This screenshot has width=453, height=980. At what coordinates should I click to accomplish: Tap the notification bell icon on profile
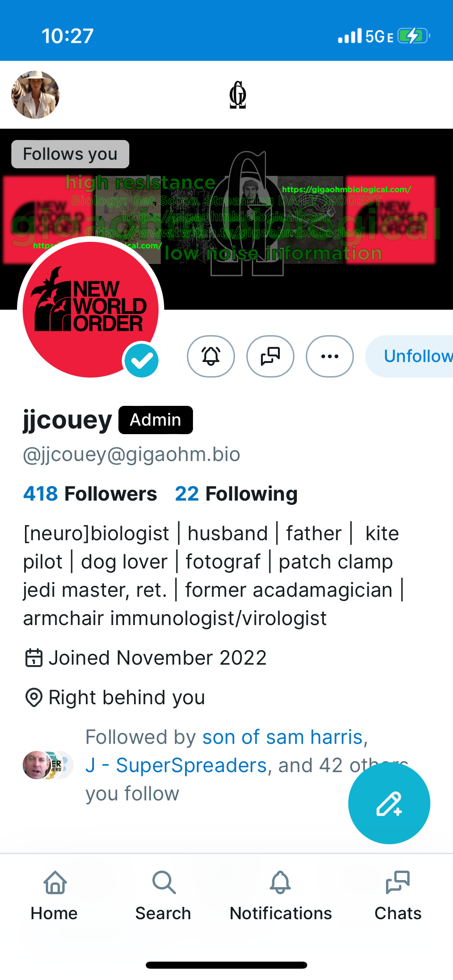click(x=211, y=356)
